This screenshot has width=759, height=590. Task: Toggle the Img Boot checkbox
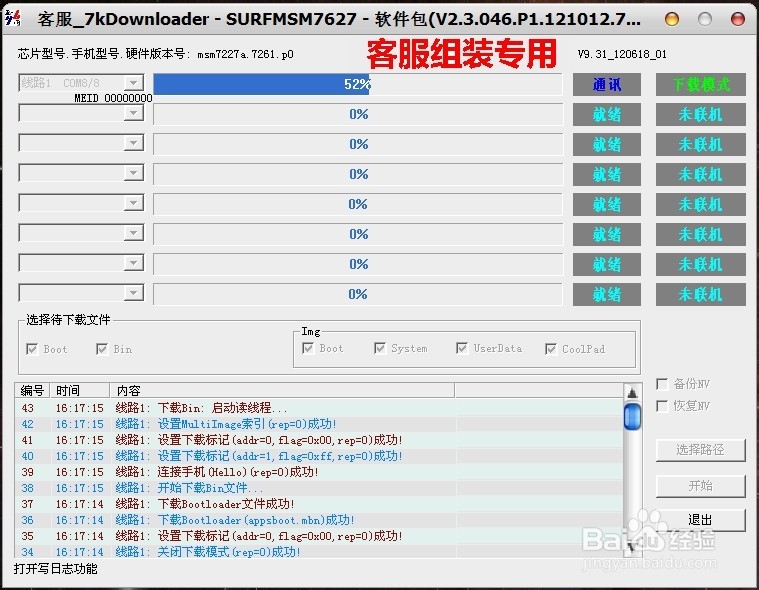tap(308, 348)
